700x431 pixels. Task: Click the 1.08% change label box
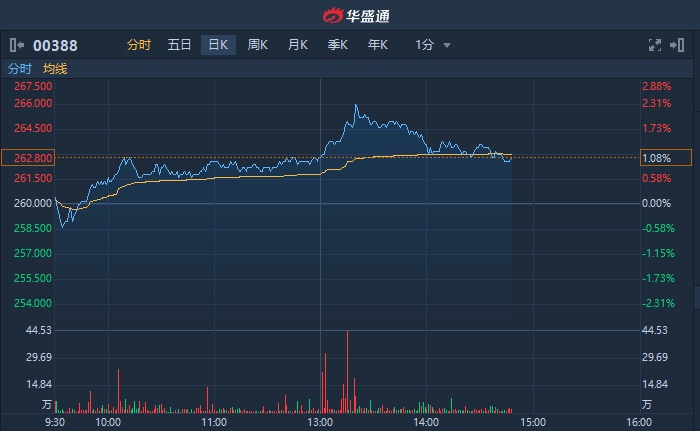point(665,158)
